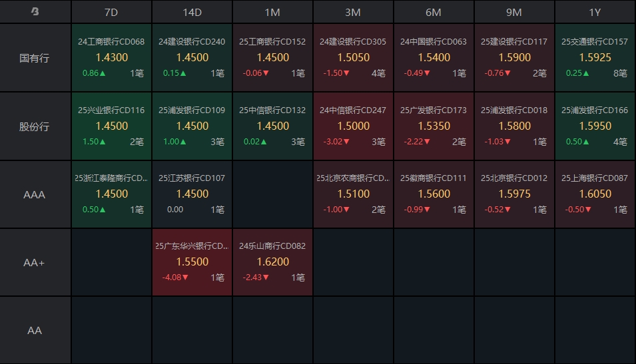Select the 国有行 row label

tap(35, 58)
